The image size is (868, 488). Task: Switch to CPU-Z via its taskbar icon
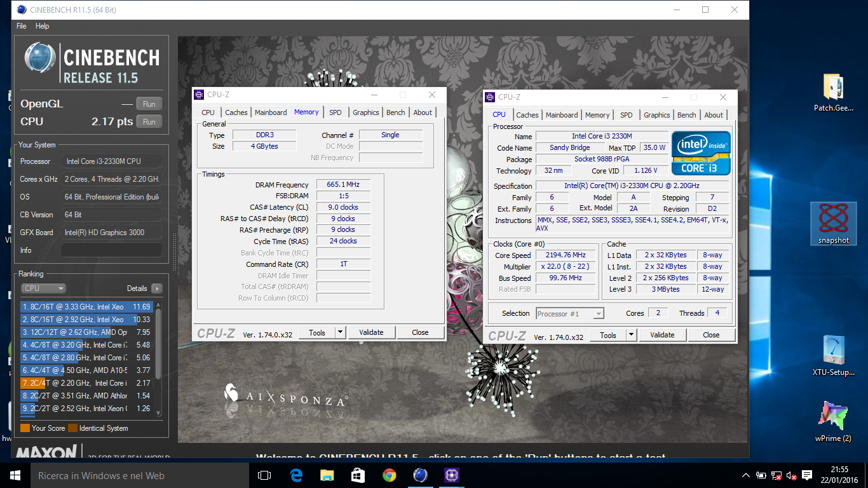tap(452, 475)
